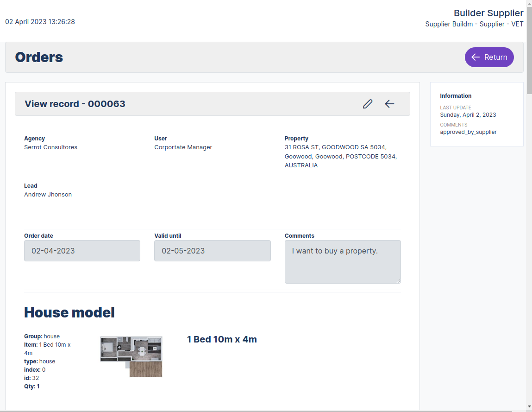The width and height of the screenshot is (532, 412).
Task: Click the Orders page heading
Action: point(39,57)
